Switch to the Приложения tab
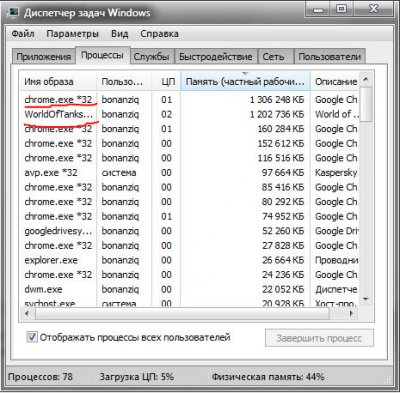Image resolution: width=400 pixels, height=393 pixels. point(44,57)
